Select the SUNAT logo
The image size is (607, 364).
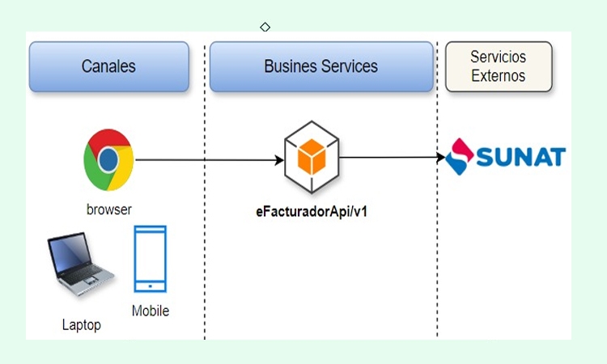click(505, 157)
